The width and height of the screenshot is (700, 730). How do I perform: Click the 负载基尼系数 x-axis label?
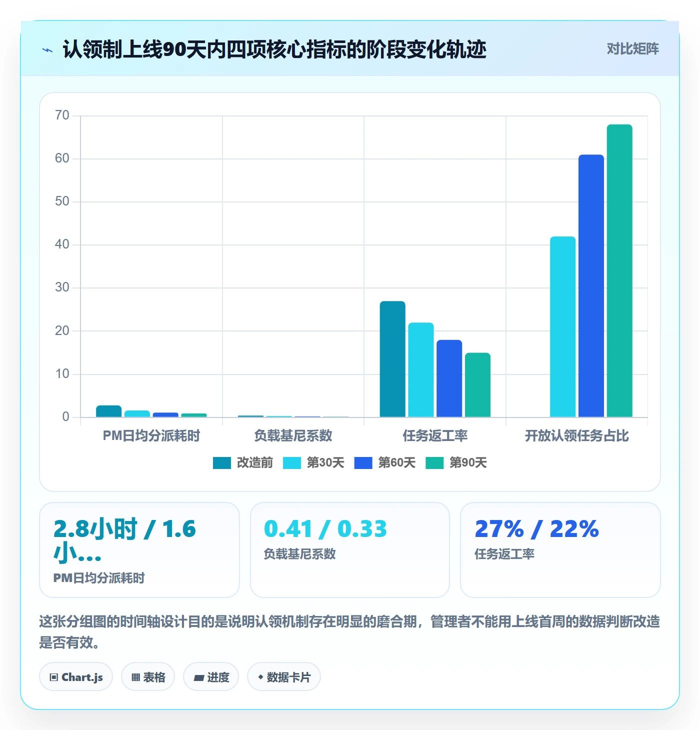293,435
